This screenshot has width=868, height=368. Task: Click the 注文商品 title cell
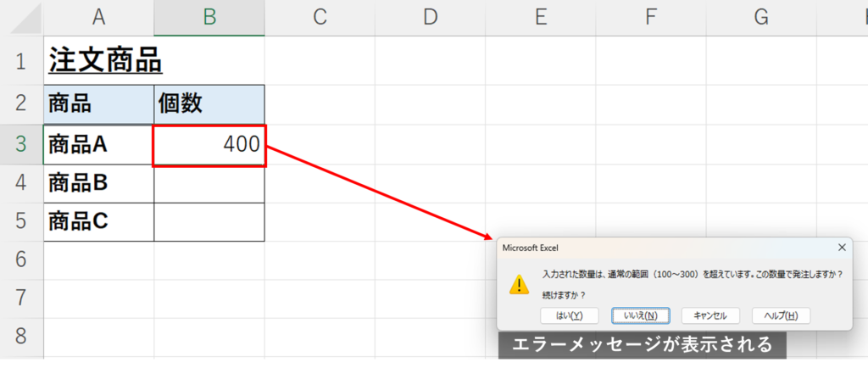tap(98, 61)
